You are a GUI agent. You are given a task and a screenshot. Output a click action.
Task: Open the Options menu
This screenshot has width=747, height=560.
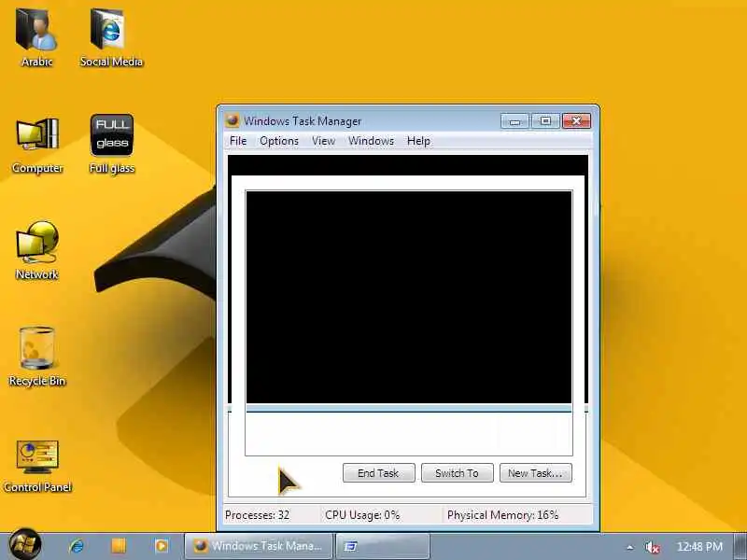[279, 141]
